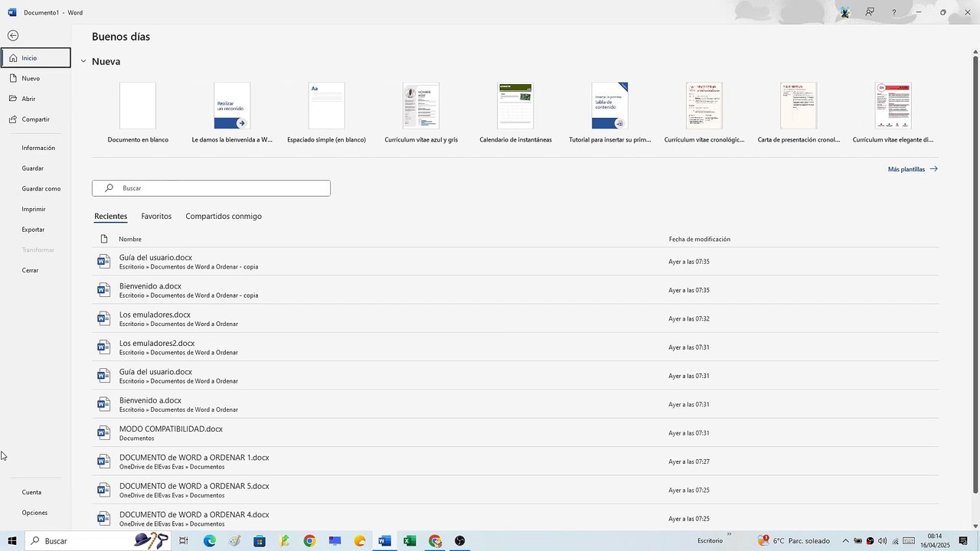Click the taskbar Buscar search box

(x=98, y=541)
